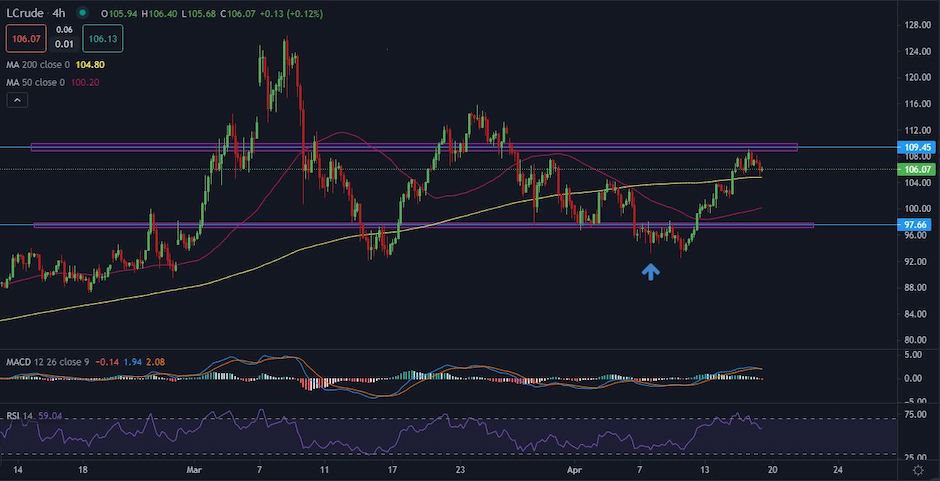Click the Mar date on time axis

pyautogui.click(x=194, y=468)
